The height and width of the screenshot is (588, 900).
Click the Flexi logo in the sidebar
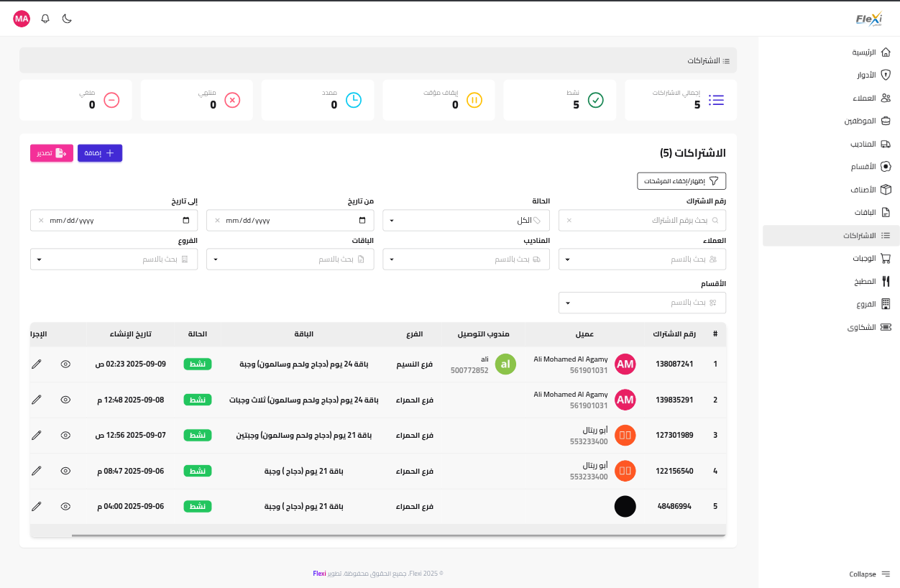tap(868, 20)
